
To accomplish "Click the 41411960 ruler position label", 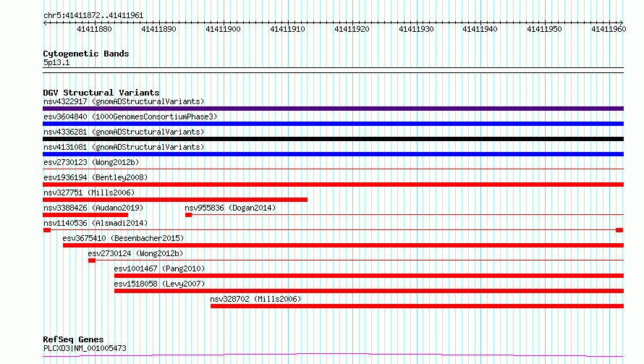I will coord(609,29).
